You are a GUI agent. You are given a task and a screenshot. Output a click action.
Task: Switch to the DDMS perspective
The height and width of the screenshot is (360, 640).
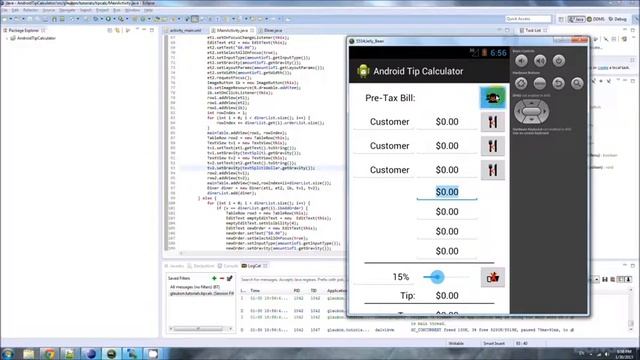coord(596,19)
